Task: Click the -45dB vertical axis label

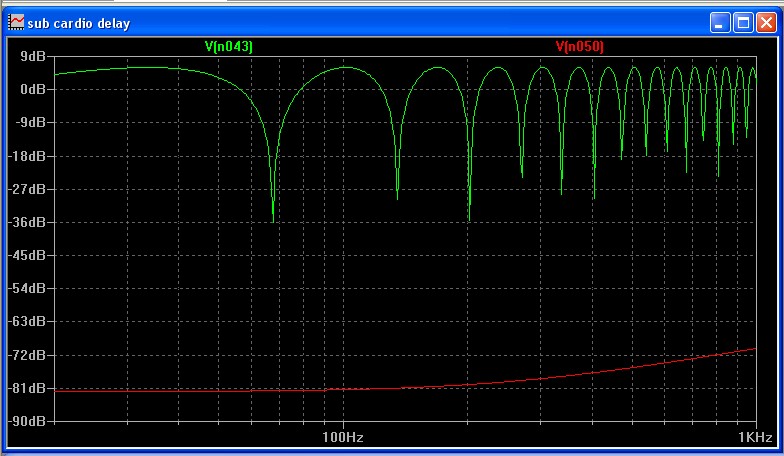Action: coord(27,255)
